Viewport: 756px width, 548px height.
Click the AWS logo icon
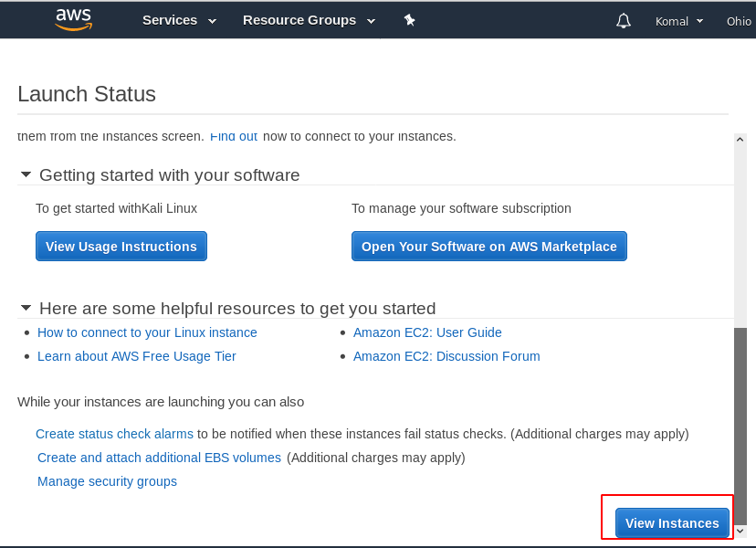click(x=74, y=19)
